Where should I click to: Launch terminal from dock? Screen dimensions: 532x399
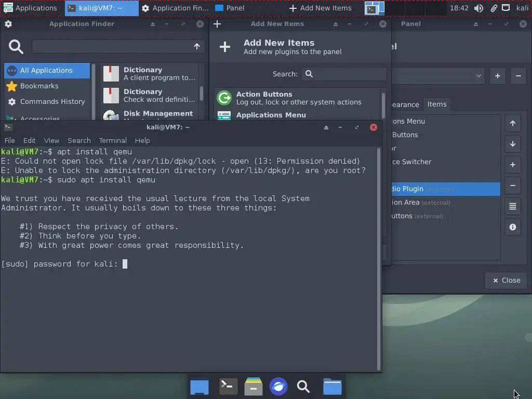coord(228,387)
